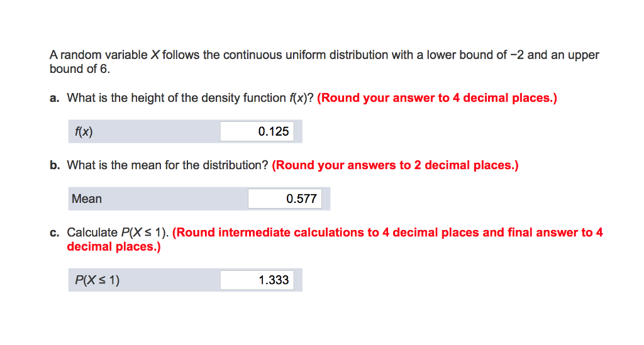Click the red 'decimal places.)' continuation line
Viewport: 644px width, 345px height.
pos(114,246)
